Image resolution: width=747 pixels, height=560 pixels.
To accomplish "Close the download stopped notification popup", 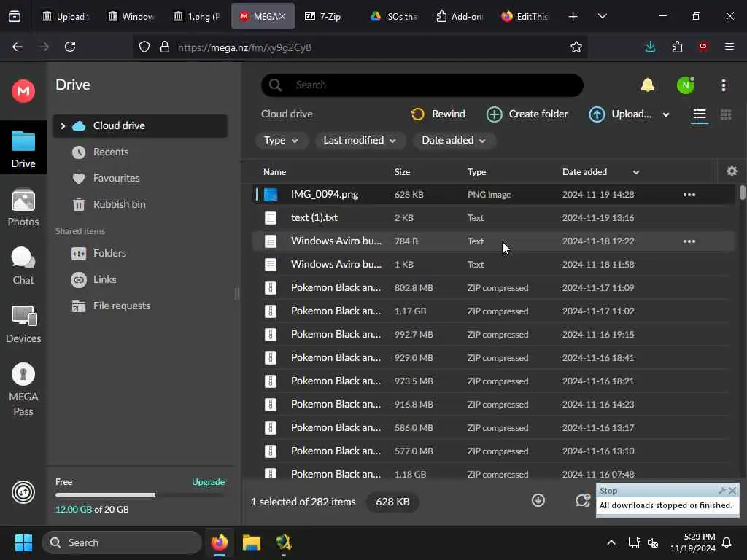I will [x=732, y=491].
